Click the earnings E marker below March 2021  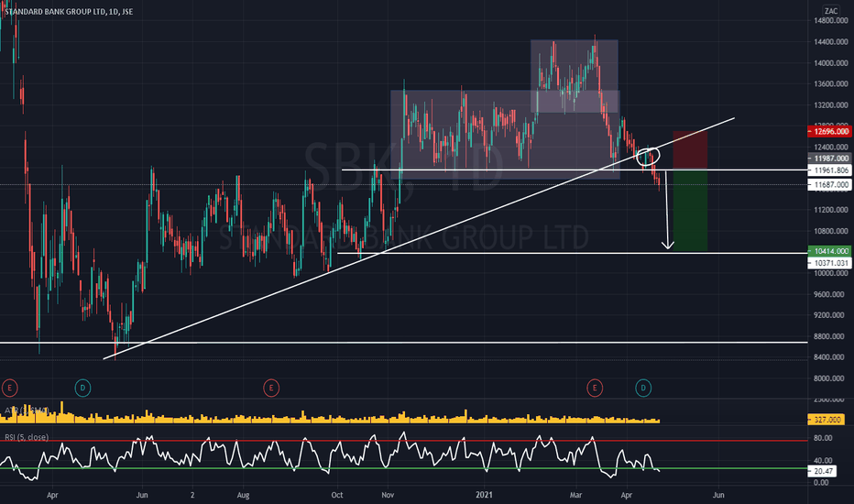click(595, 388)
